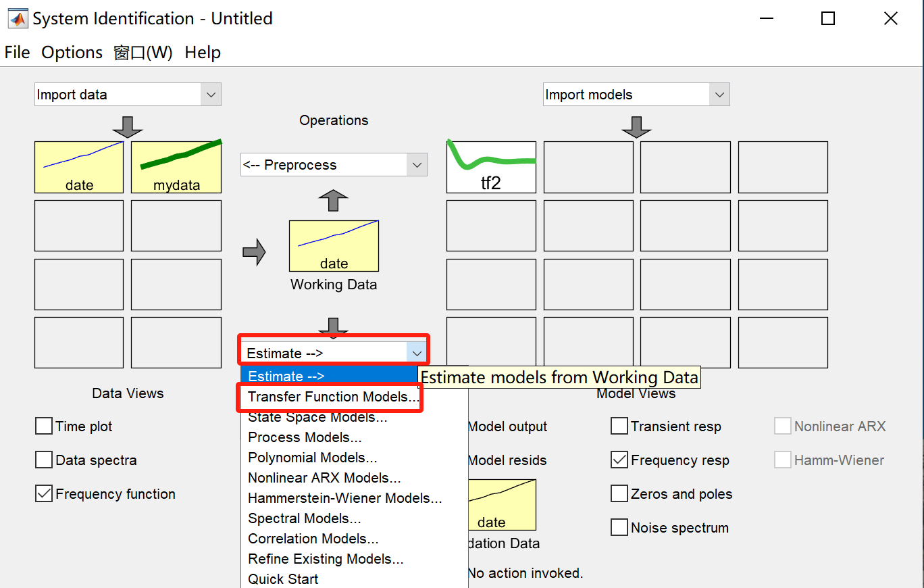The width and height of the screenshot is (924, 588).
Task: Choose the highlighted Estimate --> entry
Action: pyautogui.click(x=330, y=376)
